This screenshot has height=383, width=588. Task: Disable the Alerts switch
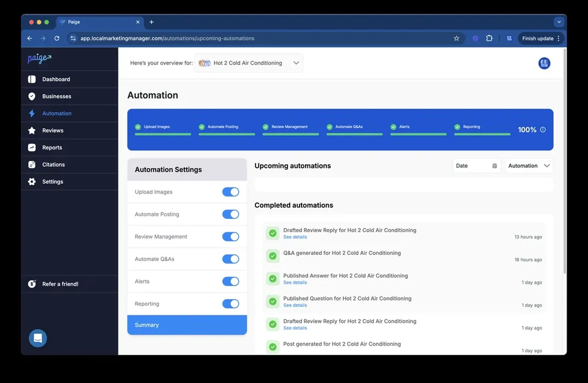click(231, 281)
